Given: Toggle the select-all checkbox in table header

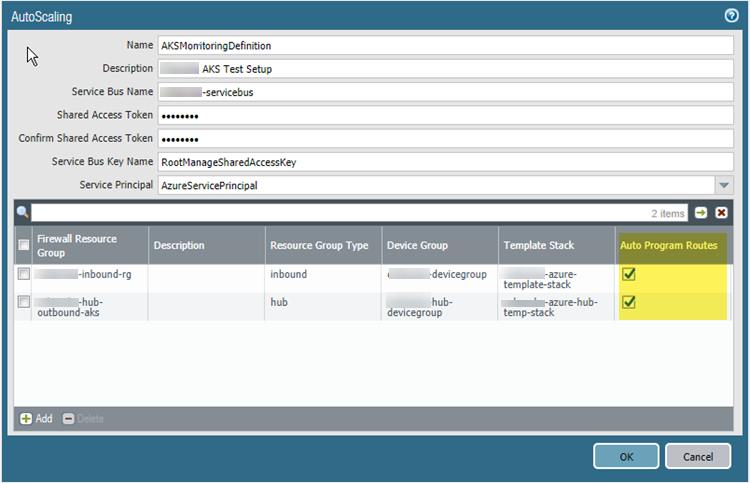Looking at the screenshot, I should pos(23,245).
